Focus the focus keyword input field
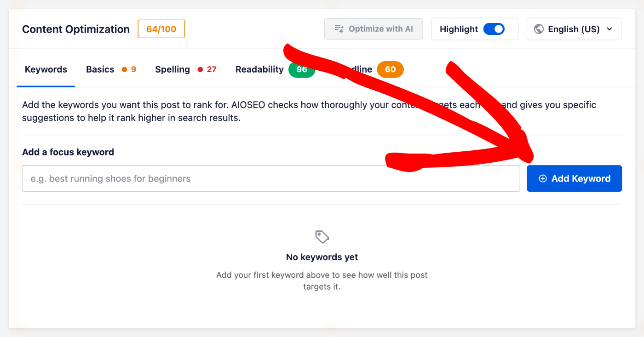 coord(271,178)
